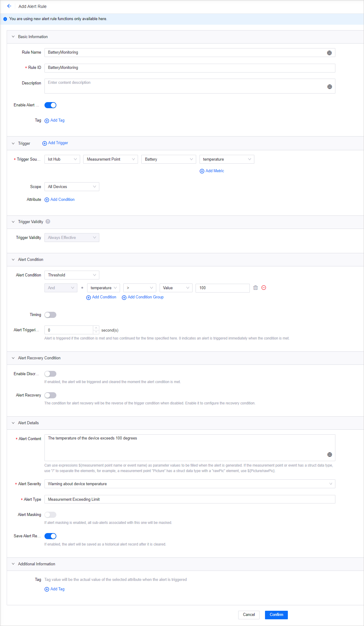Turn on the Timing switch
364x626 pixels.
(50, 315)
